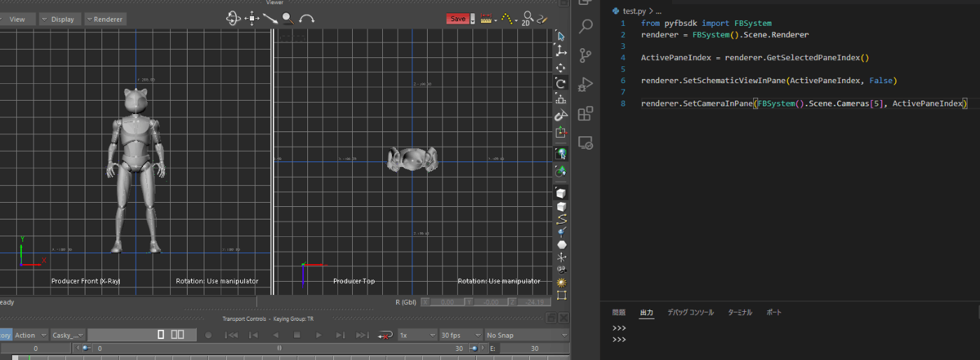Click the shaded cube display icon
The image size is (980, 360).
point(561,192)
